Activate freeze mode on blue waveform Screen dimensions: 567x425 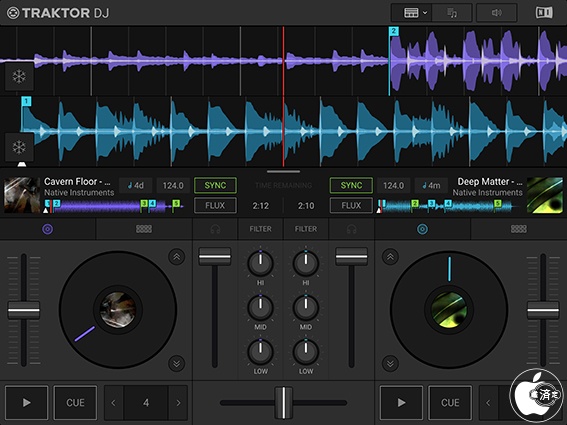(x=19, y=147)
